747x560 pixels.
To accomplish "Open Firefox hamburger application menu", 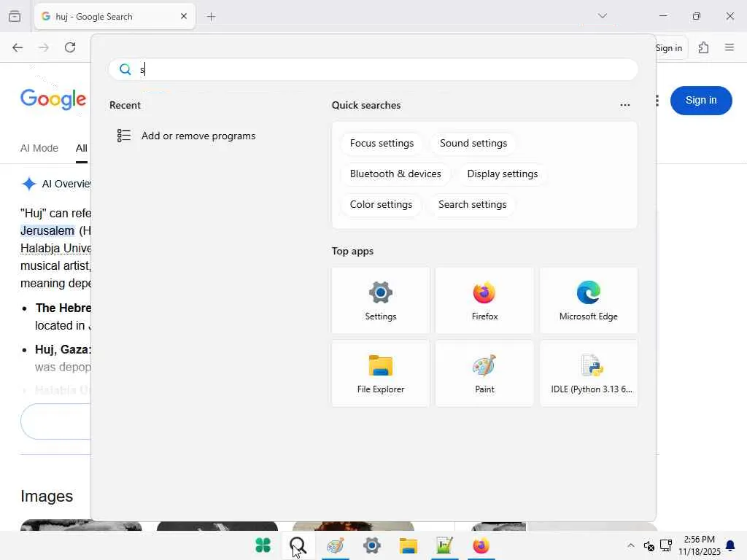I will tap(729, 47).
